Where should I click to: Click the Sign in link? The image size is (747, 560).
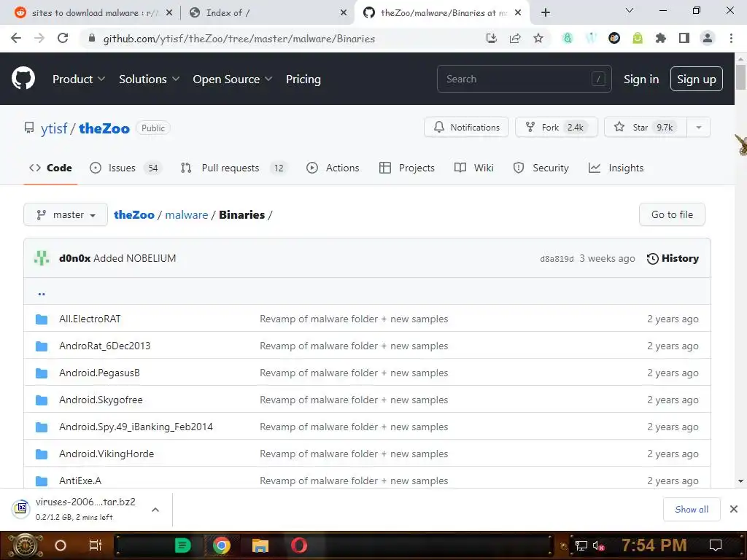(x=641, y=79)
